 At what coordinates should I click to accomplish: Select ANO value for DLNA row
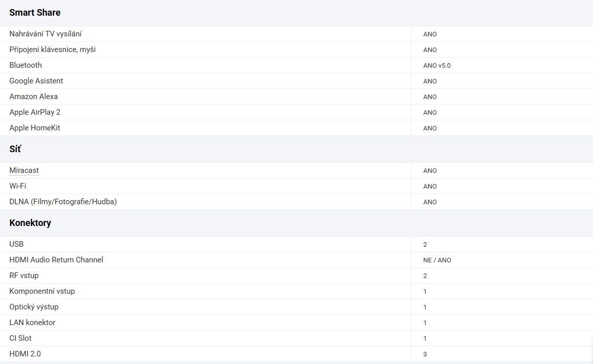[x=430, y=202]
